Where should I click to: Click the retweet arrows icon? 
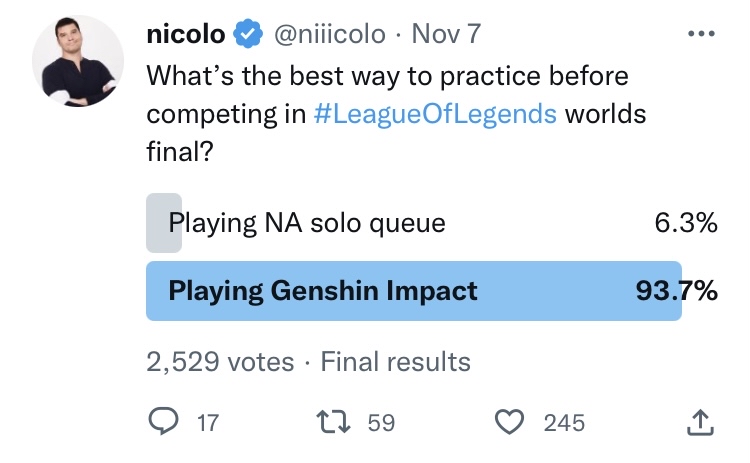click(334, 424)
